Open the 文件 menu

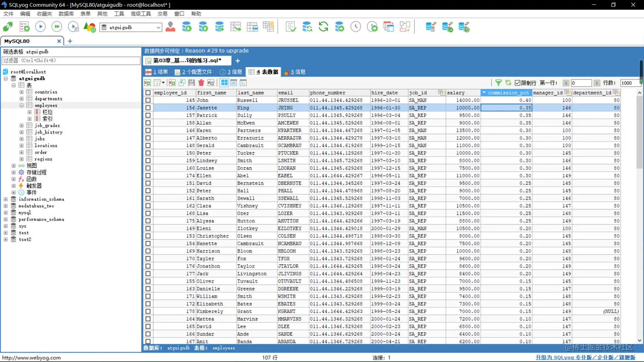coord(9,14)
